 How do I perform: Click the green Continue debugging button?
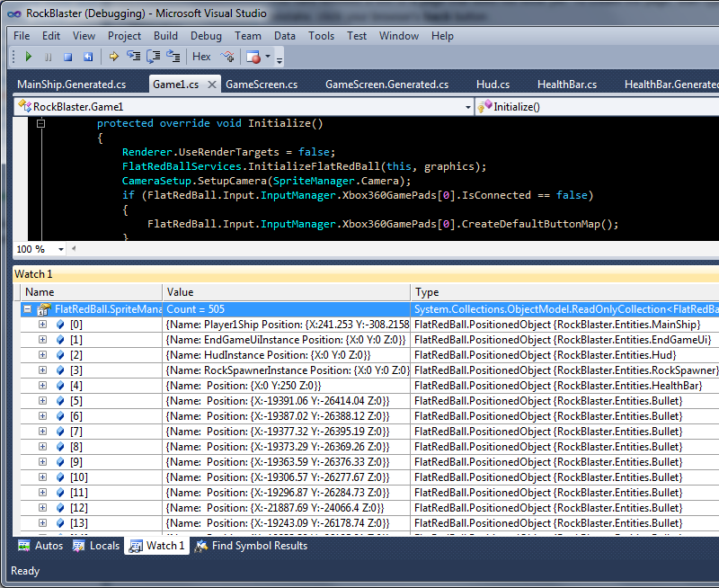point(29,57)
